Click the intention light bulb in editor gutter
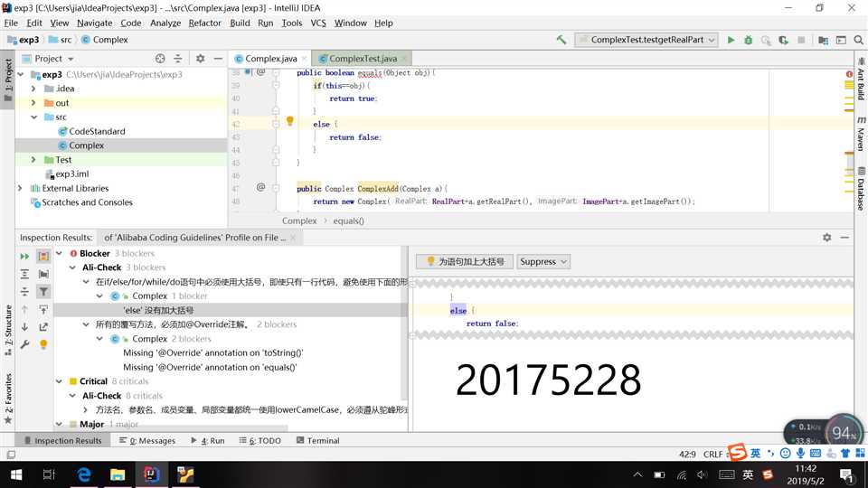The height and width of the screenshot is (488, 868). [289, 120]
